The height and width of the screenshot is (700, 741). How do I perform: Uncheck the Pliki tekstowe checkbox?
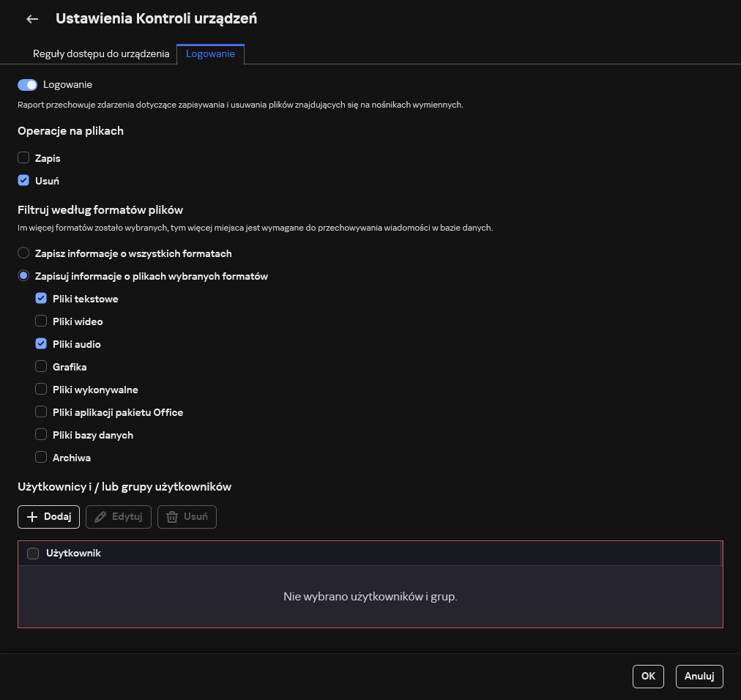(41, 299)
